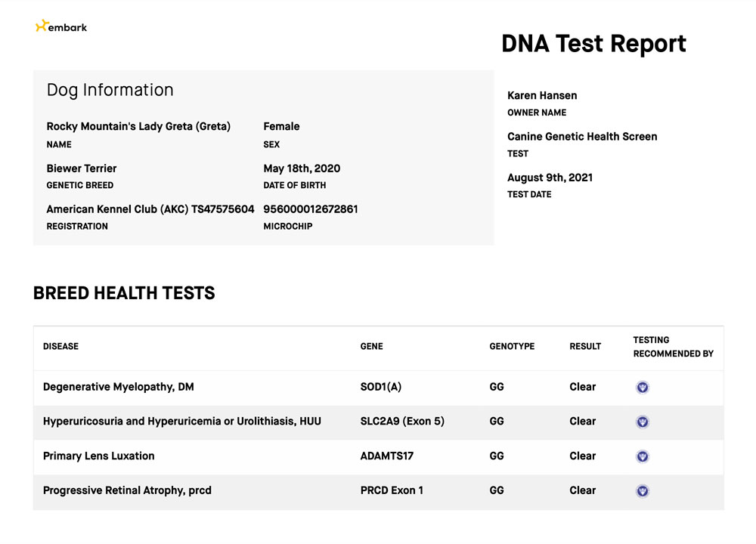Select owner name Karen Hansen
The height and width of the screenshot is (544, 756).
542,96
